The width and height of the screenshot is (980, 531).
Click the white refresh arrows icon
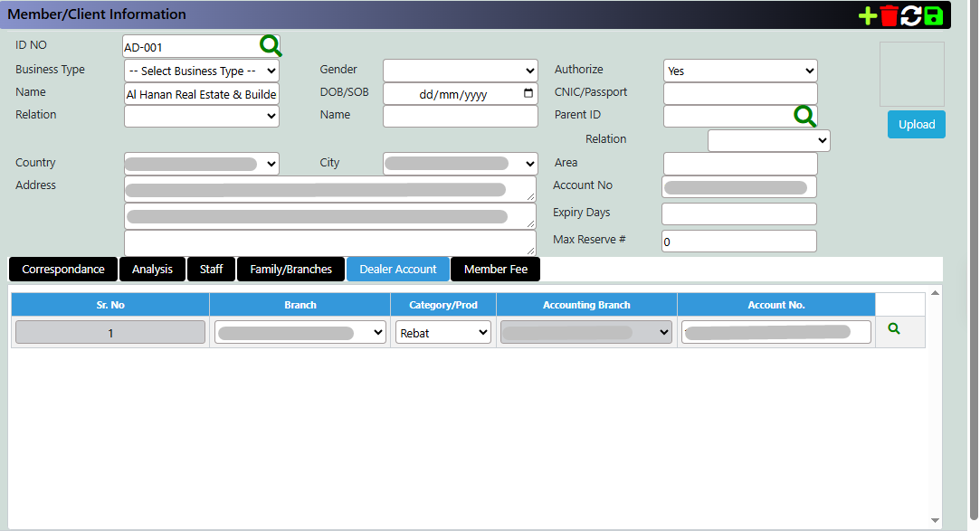[911, 15]
